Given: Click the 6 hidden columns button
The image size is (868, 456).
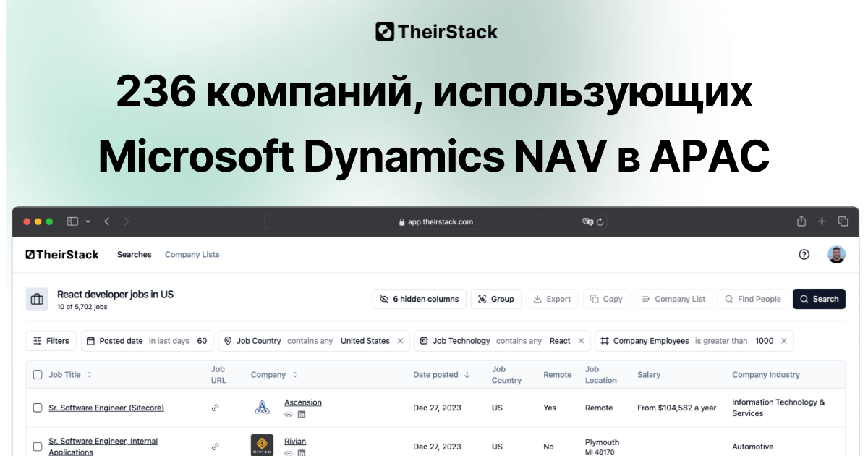Looking at the screenshot, I should pyautogui.click(x=420, y=299).
